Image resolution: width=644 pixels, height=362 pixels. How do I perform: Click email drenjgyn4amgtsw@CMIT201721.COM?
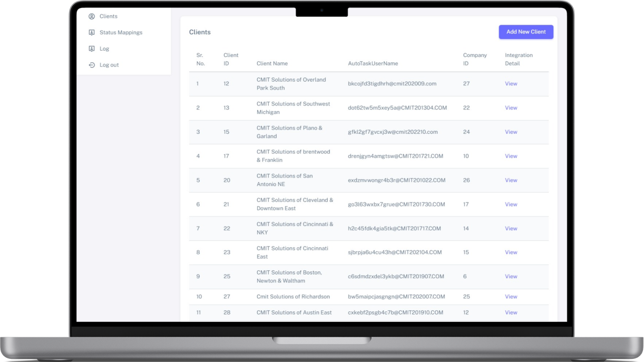click(396, 156)
